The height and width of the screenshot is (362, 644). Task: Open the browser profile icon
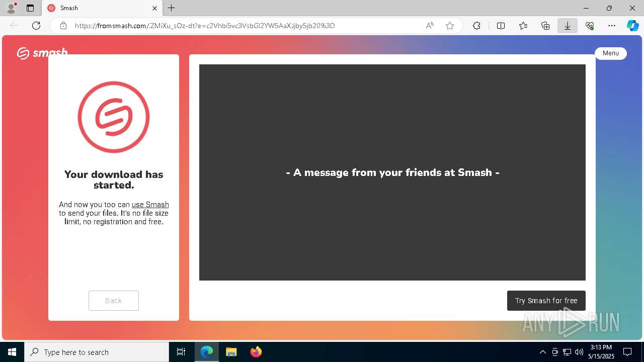pyautogui.click(x=11, y=8)
